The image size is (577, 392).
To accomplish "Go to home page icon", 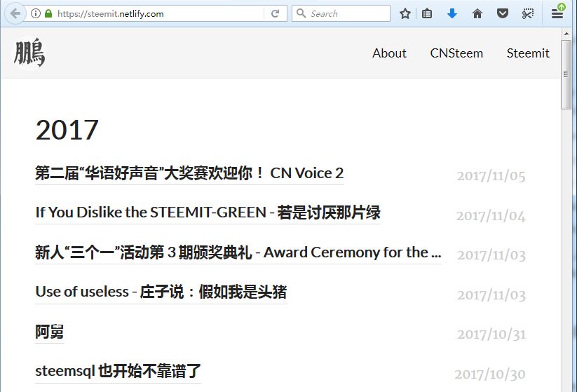I will click(x=477, y=13).
